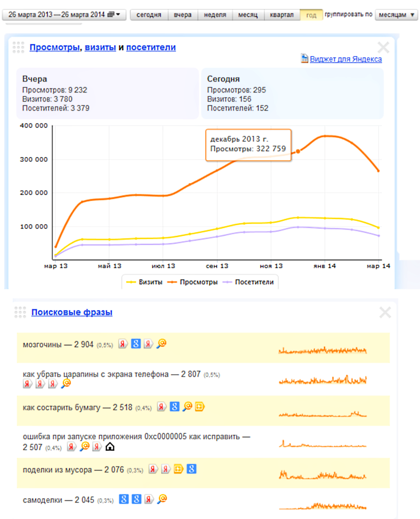
Task: Open the date range picker 26 марта 2013—2014
Action: coord(64,15)
